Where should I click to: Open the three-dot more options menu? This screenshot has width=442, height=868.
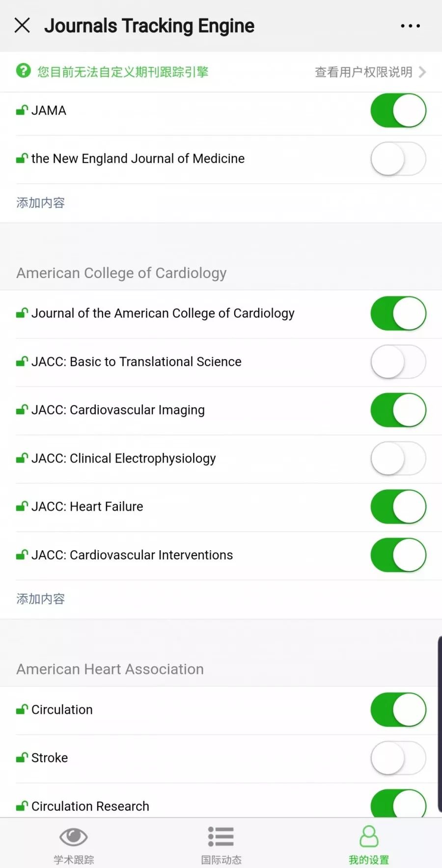[410, 26]
